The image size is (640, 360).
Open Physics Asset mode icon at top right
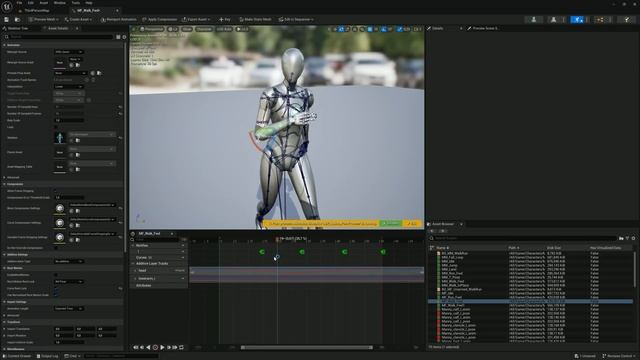click(627, 19)
